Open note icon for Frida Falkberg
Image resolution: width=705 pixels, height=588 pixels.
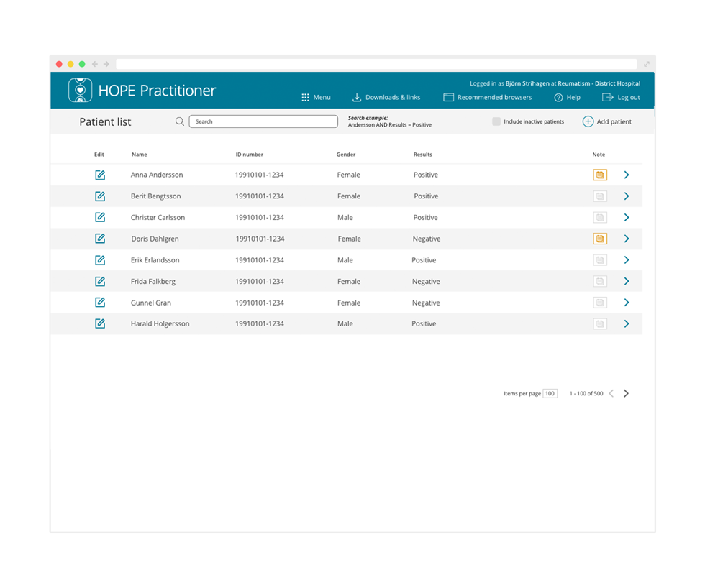tap(600, 281)
